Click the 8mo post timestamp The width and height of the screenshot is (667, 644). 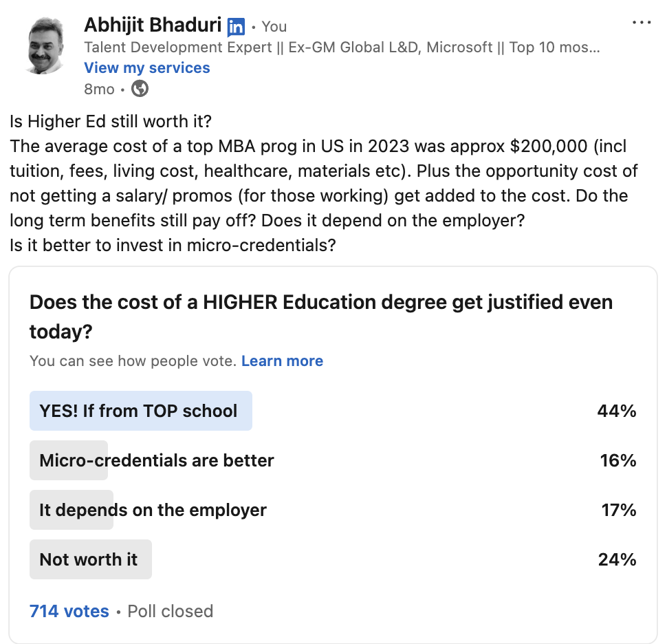(x=99, y=89)
